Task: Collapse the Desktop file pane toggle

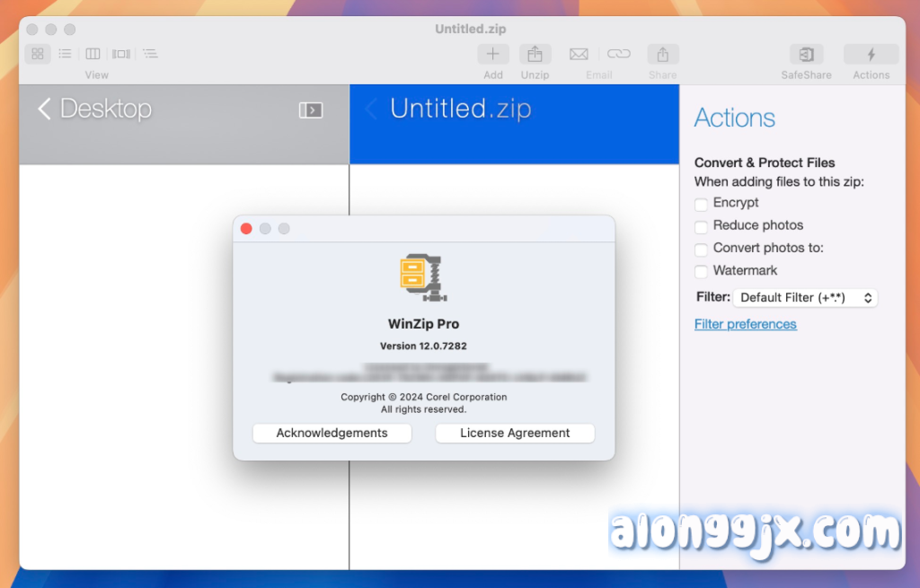Action: tap(310, 110)
